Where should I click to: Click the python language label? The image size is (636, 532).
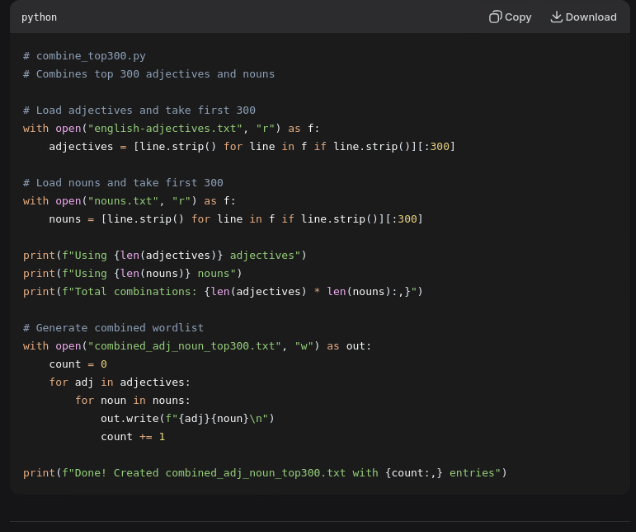(x=39, y=17)
